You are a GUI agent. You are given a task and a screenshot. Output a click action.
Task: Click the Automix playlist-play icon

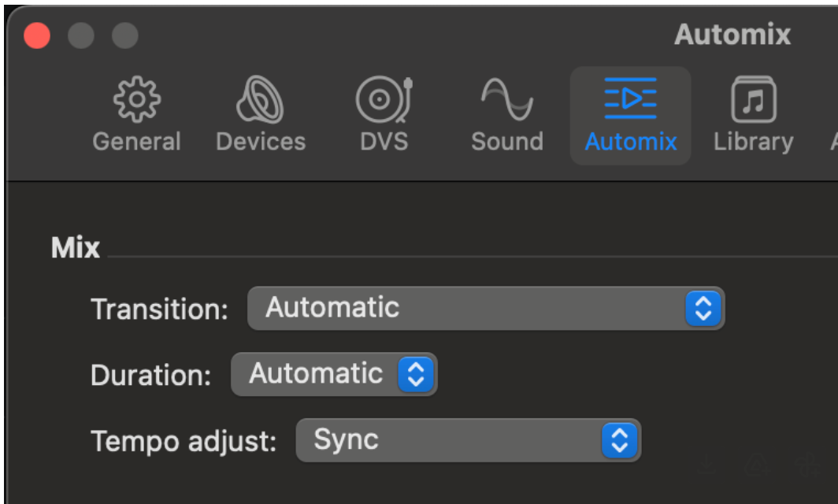coord(630,100)
